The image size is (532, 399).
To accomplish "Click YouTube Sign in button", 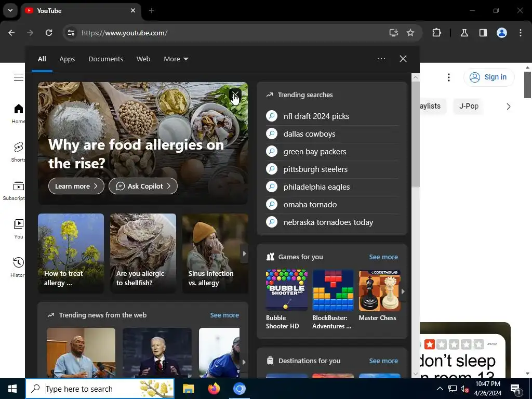I will point(489,77).
